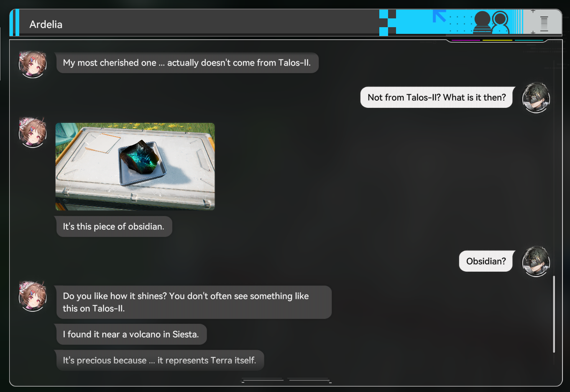The image size is (570, 392).
Task: Click the magenta indicator line under header
Action: pos(466,41)
